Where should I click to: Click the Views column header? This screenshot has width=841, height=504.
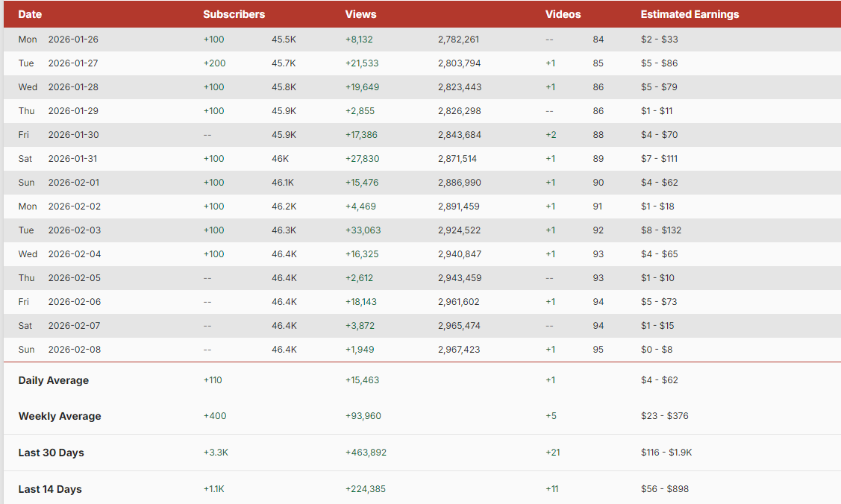[360, 14]
